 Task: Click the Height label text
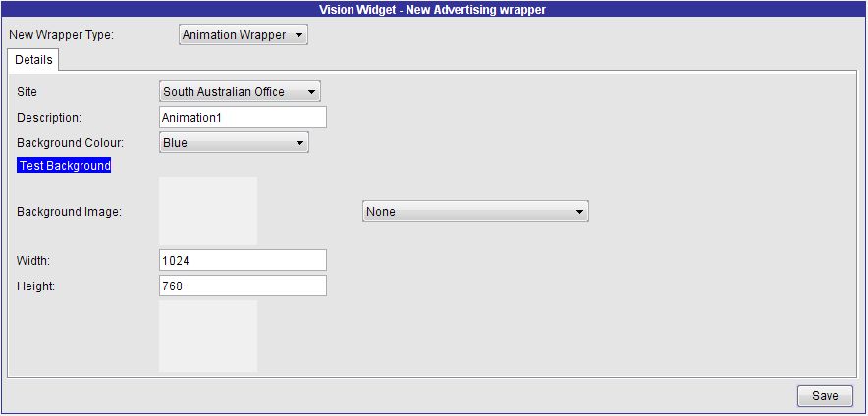35,286
